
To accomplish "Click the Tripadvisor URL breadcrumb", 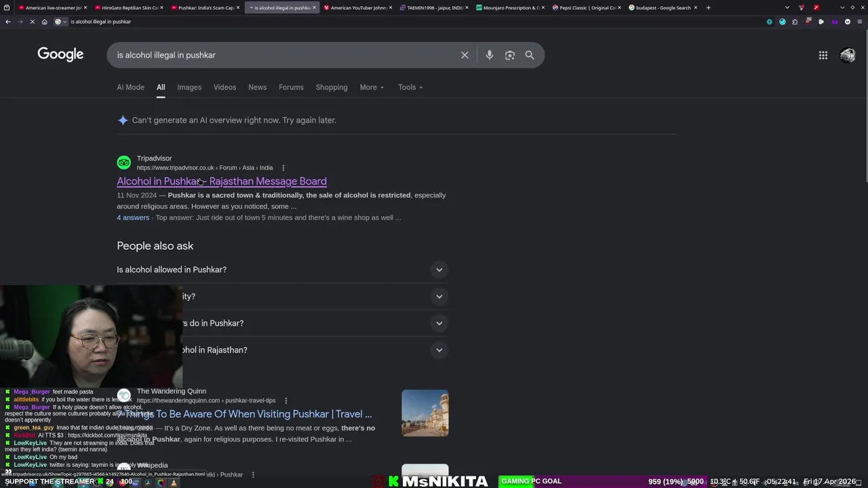I will [x=205, y=168].
